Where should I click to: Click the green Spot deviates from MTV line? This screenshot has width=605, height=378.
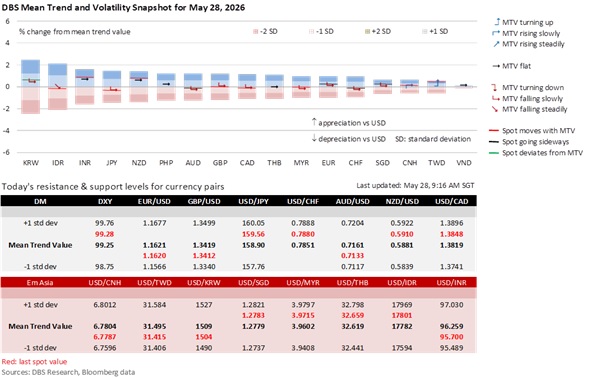[494, 153]
